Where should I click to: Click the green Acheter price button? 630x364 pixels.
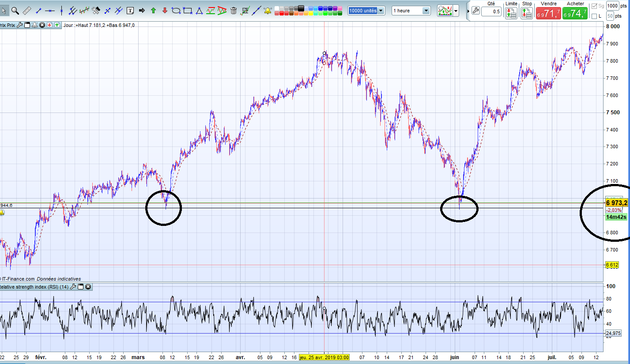[x=575, y=13]
